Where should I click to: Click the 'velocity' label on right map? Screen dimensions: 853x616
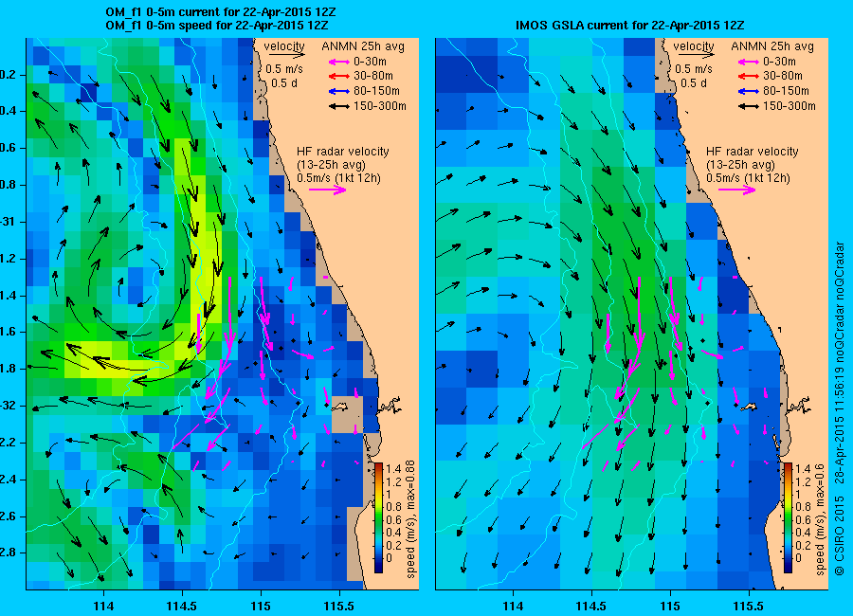693,46
